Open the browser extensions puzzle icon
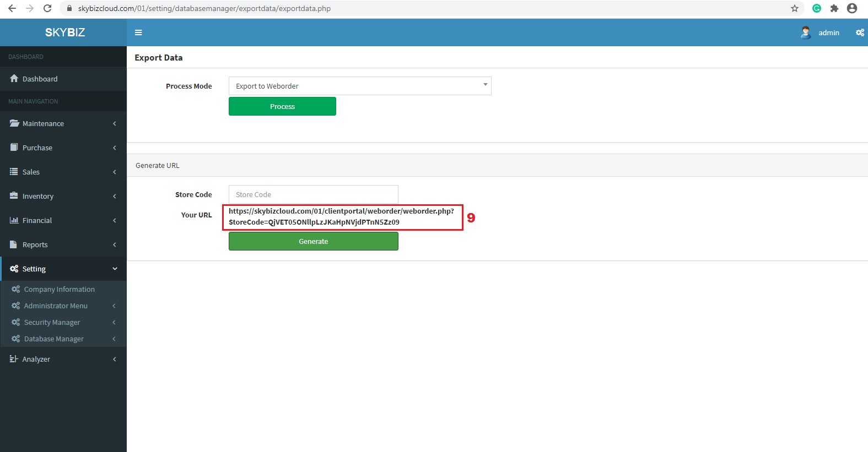This screenshot has height=452, width=868. pos(834,8)
